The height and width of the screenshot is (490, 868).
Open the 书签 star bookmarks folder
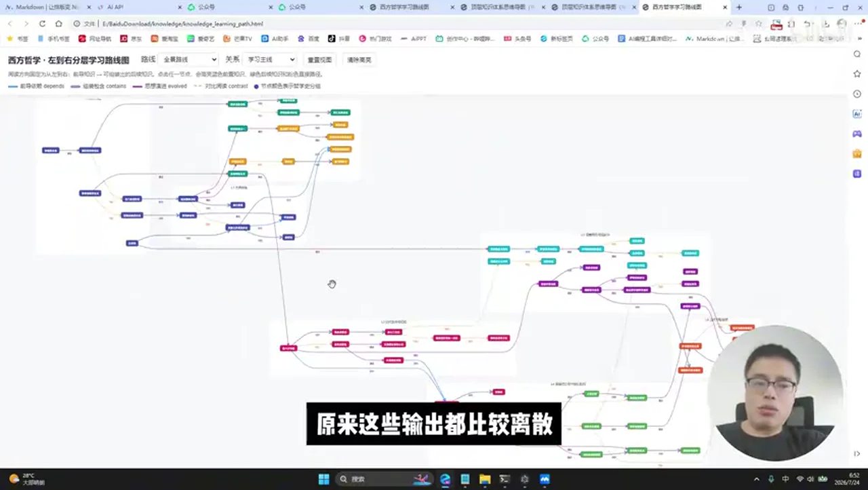pos(18,39)
